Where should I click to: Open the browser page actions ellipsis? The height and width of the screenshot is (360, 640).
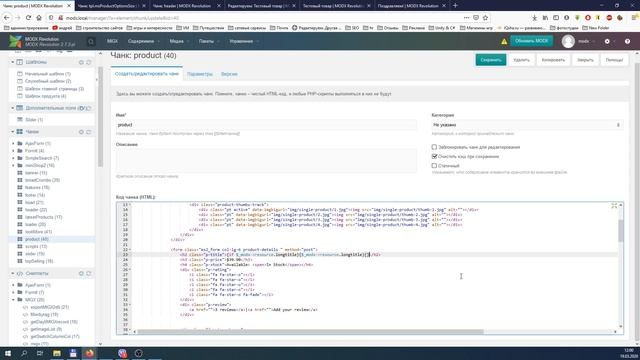click(467, 18)
